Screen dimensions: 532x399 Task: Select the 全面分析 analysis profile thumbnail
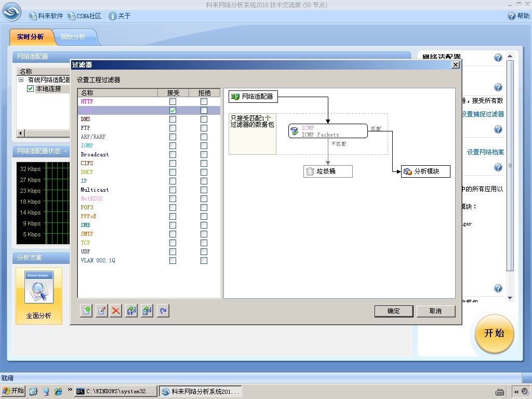(x=39, y=296)
